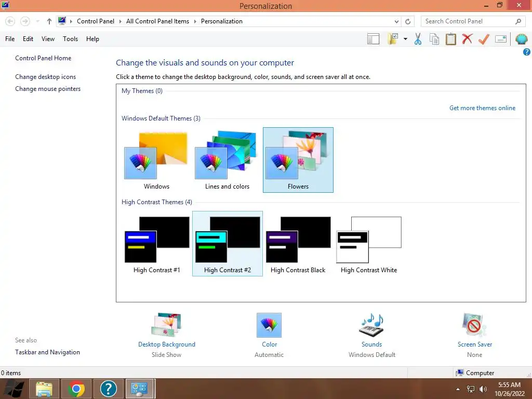532x399 pixels.
Task: Click All Control Panel Items breadcrumb
Action: (158, 21)
